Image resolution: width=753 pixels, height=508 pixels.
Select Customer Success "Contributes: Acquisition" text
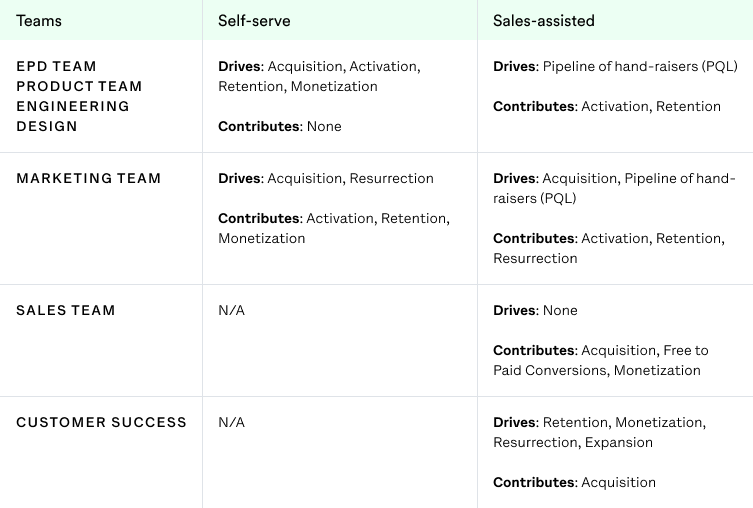tap(574, 483)
